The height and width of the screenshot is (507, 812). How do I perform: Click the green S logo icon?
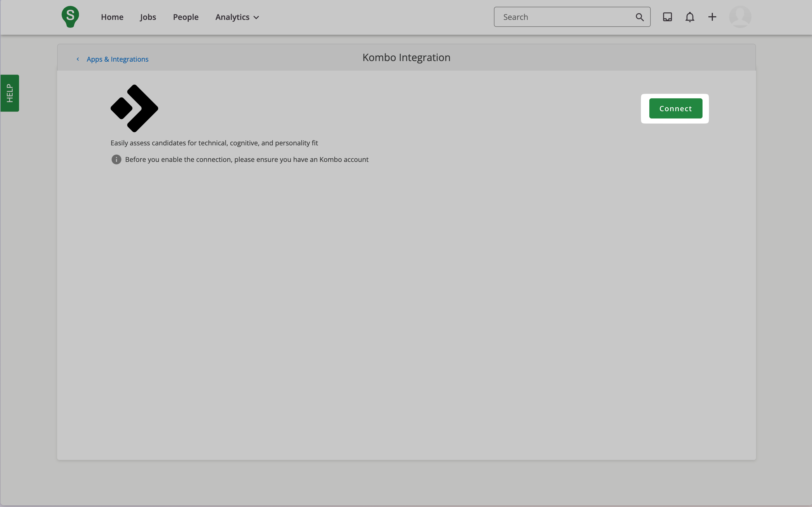[70, 17]
